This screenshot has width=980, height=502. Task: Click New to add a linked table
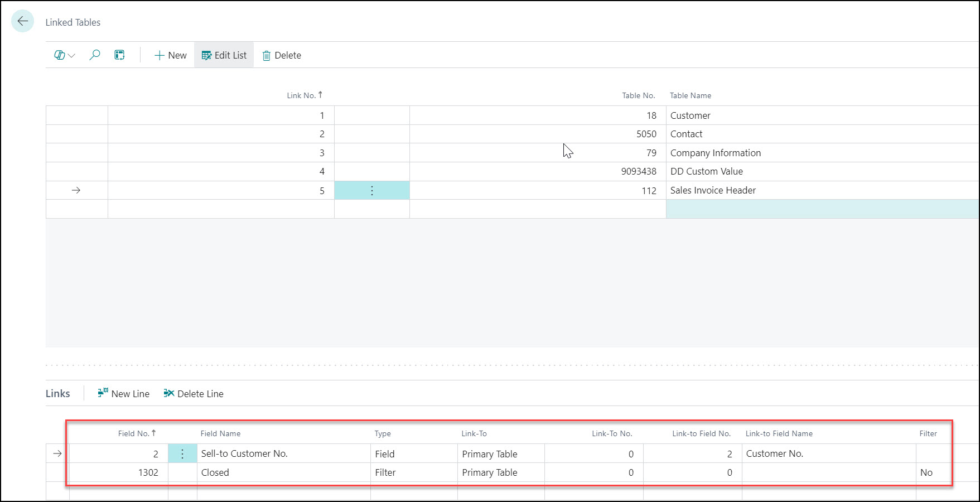coord(170,55)
